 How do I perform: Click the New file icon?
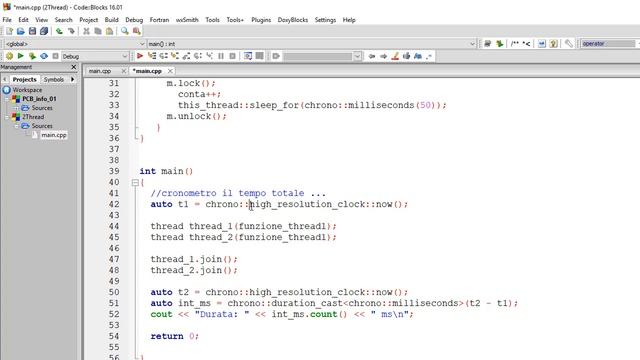click(9, 31)
